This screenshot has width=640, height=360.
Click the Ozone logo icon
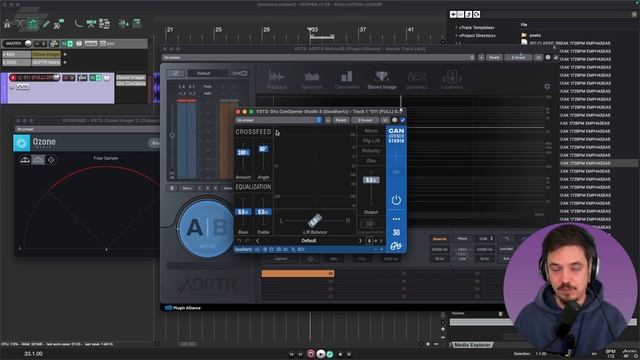point(22,143)
